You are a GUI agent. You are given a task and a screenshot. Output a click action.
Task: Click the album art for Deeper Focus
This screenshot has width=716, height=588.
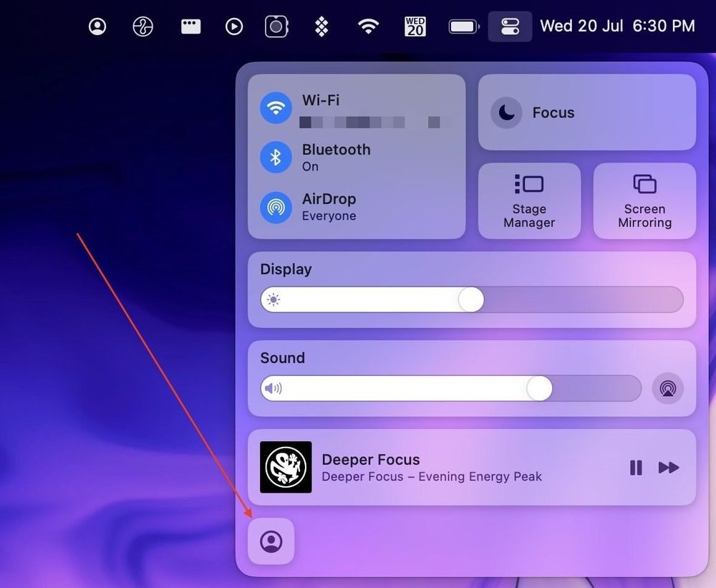pyautogui.click(x=286, y=467)
